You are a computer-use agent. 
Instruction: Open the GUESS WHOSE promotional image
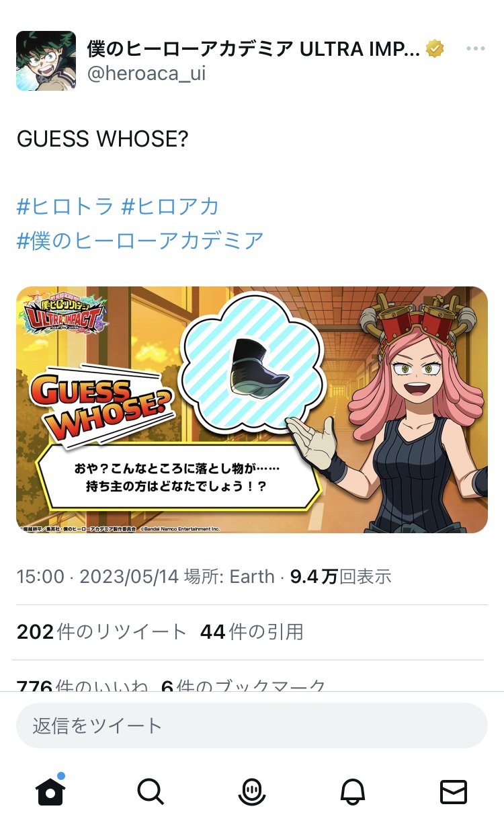tap(252, 410)
